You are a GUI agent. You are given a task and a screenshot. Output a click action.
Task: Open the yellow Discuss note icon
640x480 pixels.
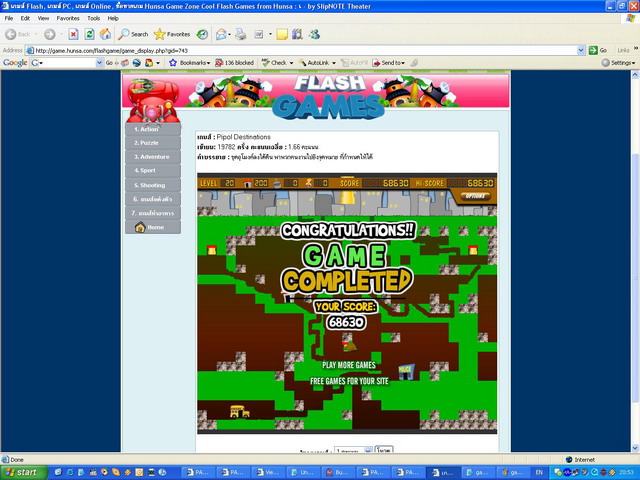click(282, 34)
